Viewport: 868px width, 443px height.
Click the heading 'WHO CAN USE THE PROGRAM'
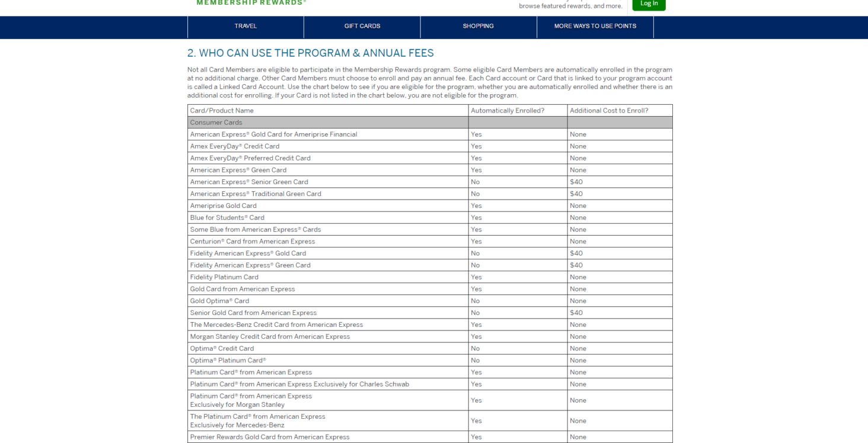click(310, 53)
